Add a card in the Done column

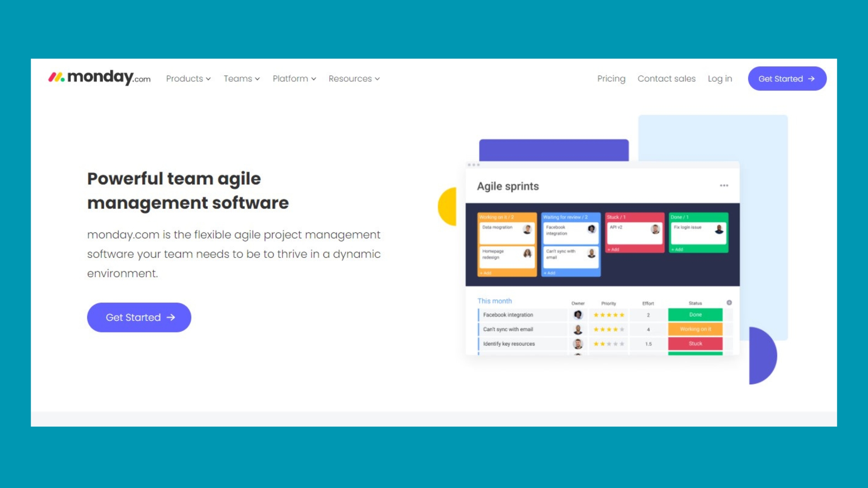point(677,249)
